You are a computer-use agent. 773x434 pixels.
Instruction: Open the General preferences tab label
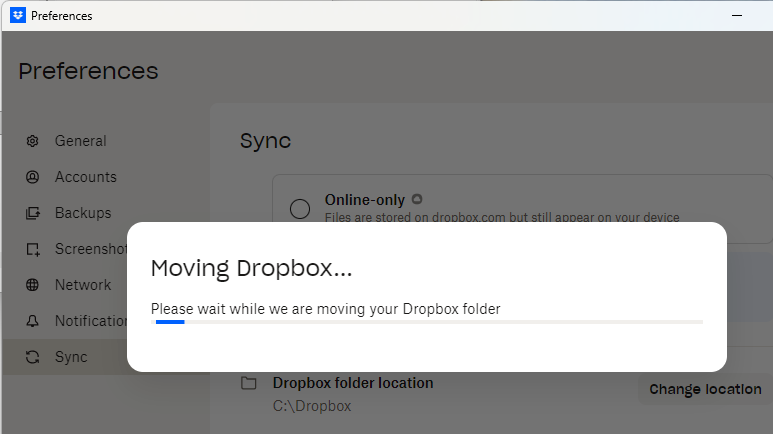click(x=80, y=141)
